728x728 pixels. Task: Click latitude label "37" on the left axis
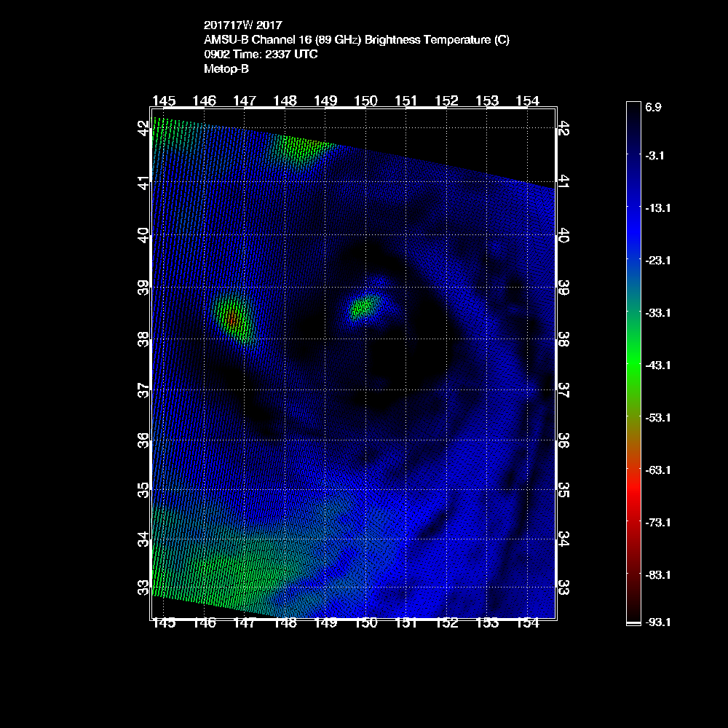[x=144, y=390]
